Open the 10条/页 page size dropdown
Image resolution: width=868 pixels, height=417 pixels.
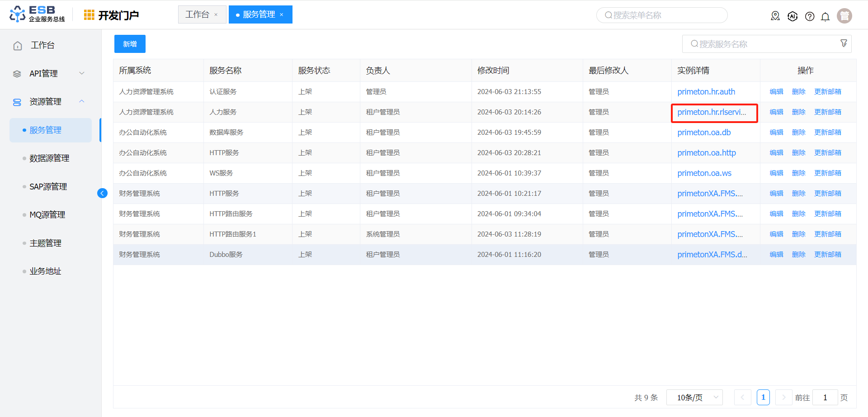pos(694,398)
